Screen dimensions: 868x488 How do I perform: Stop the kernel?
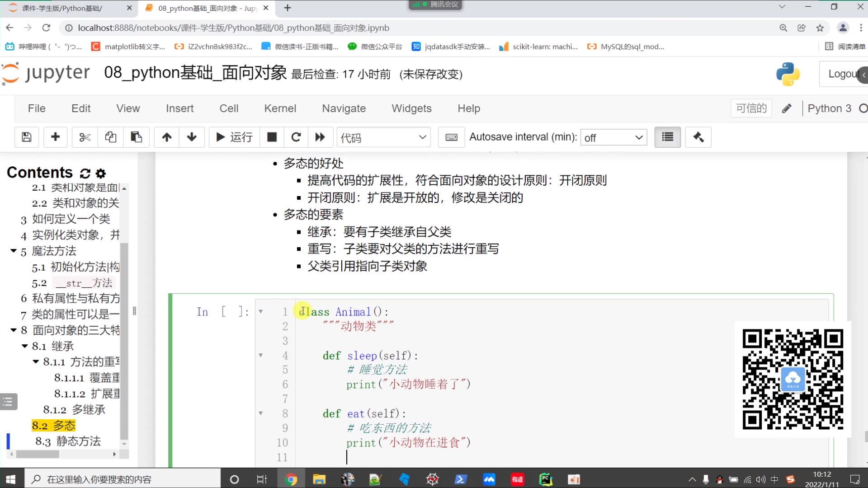coord(272,137)
